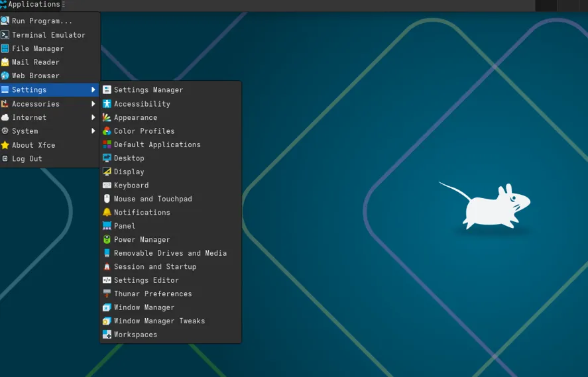
Task: Launch Terminal Emulator from menu
Action: click(x=50, y=35)
